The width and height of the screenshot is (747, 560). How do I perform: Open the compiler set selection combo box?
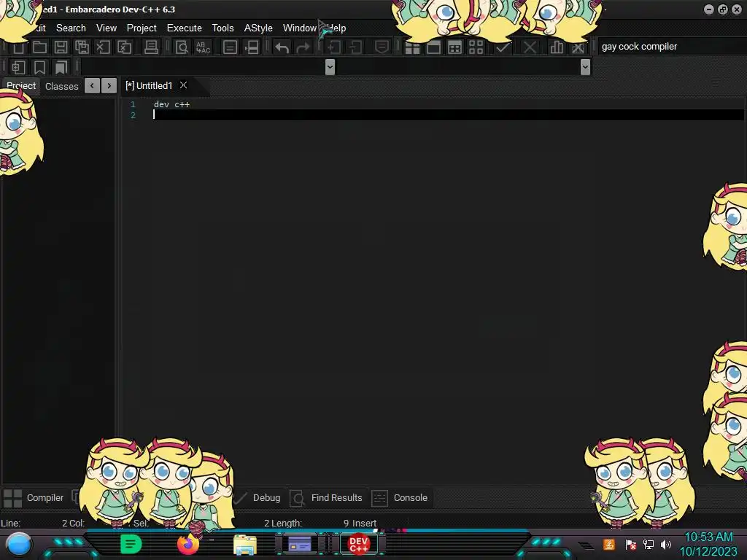click(x=671, y=47)
